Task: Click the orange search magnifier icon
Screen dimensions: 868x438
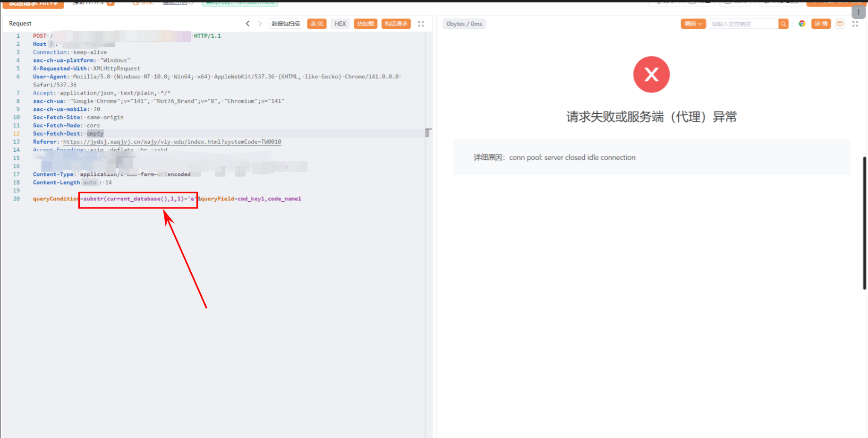Action: [x=783, y=24]
